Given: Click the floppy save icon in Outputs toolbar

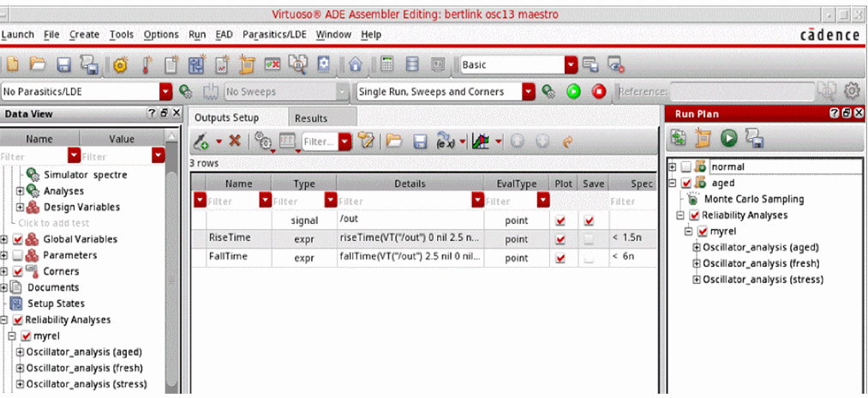Looking at the screenshot, I should point(420,142).
